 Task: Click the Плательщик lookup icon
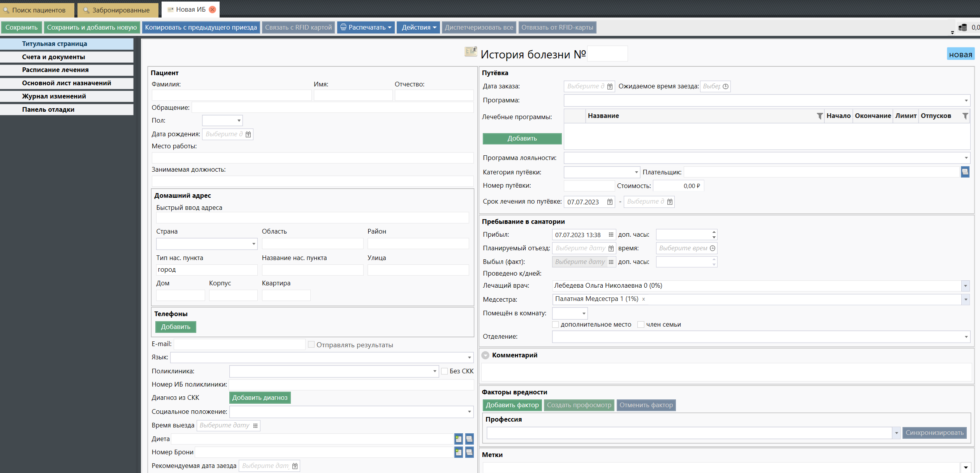tap(965, 172)
